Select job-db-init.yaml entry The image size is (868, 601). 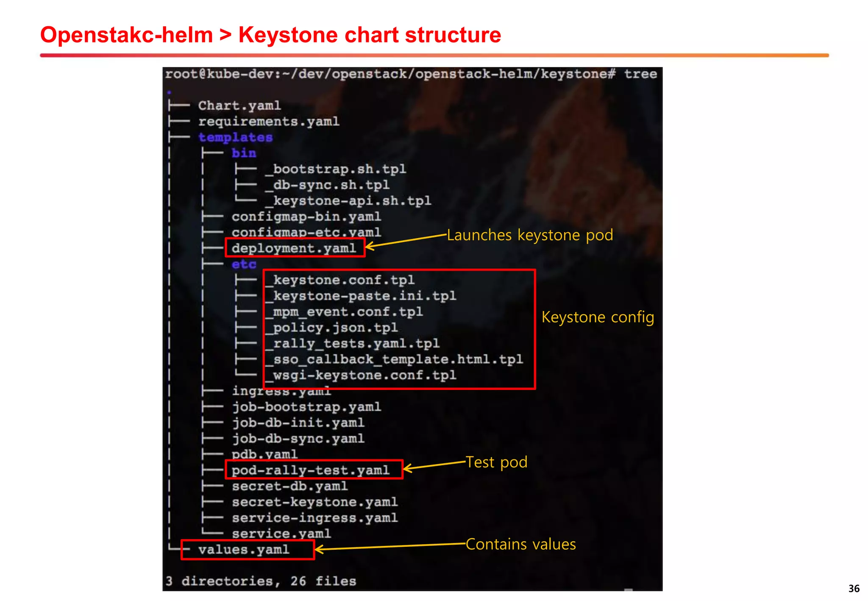pos(298,423)
